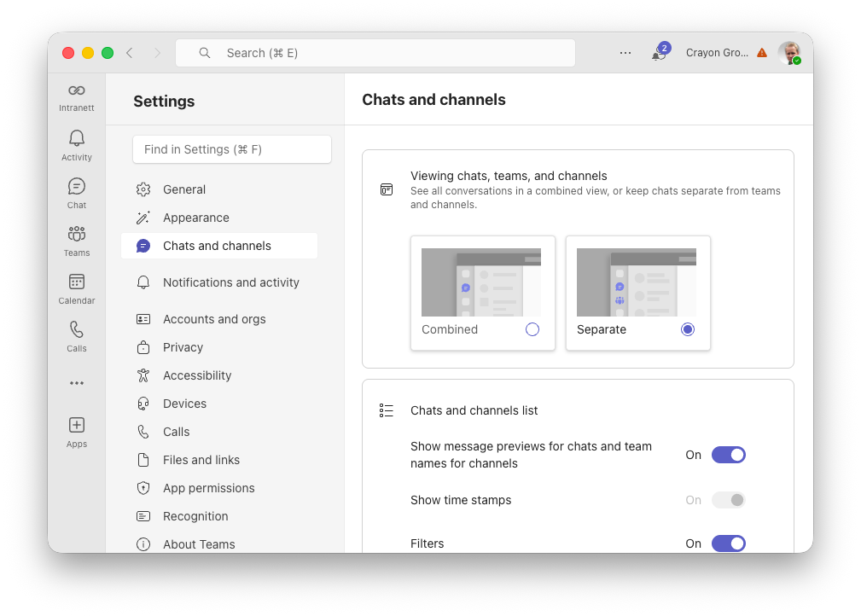The width and height of the screenshot is (861, 616).
Task: Go to Teams in the app rail
Action: point(77,239)
